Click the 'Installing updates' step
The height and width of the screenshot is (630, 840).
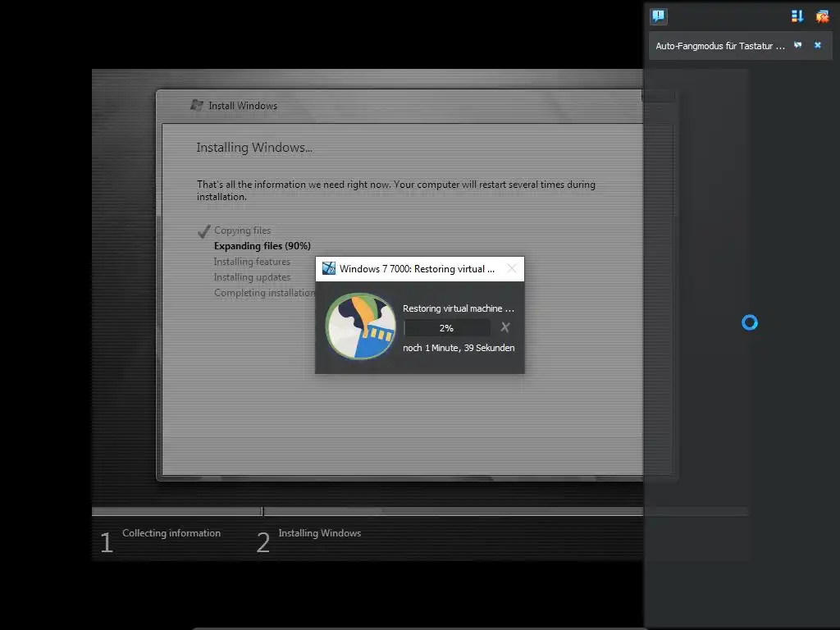[252, 277]
